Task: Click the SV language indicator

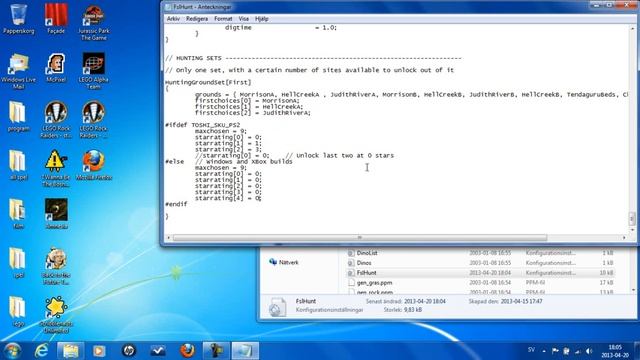Action: [531, 350]
